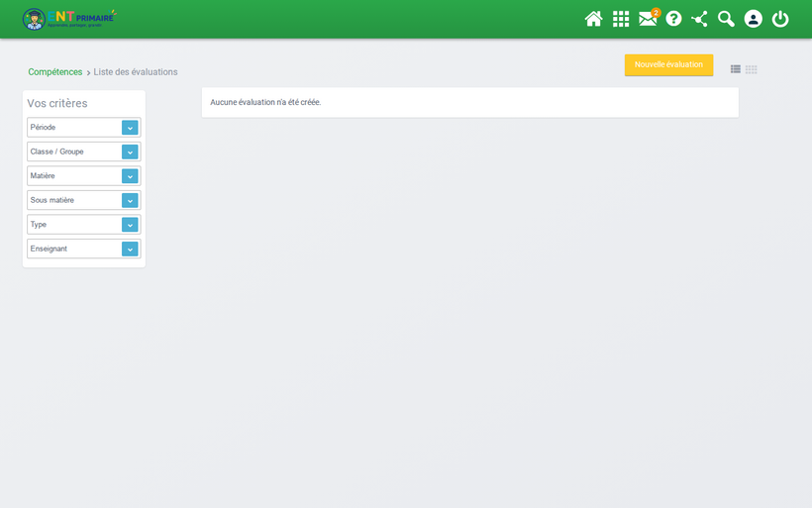Expand Classe / Groupe dropdown arrow
Viewport: 812px width, 508px height.
coord(130,152)
